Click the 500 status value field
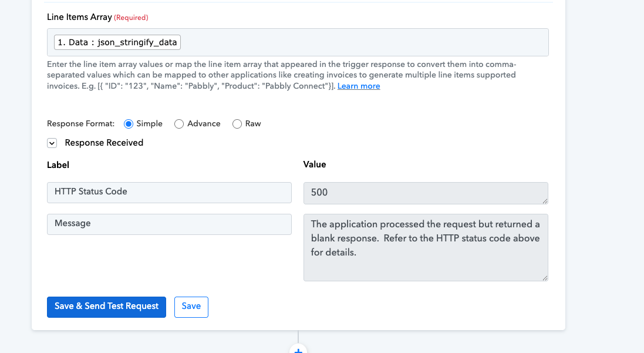644x353 pixels. coord(425,193)
